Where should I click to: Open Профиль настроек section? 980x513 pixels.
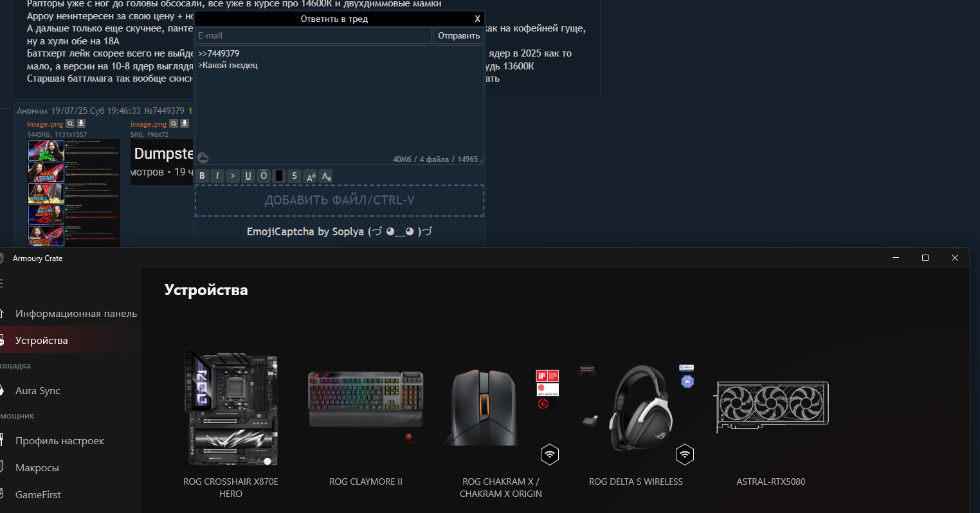59,441
